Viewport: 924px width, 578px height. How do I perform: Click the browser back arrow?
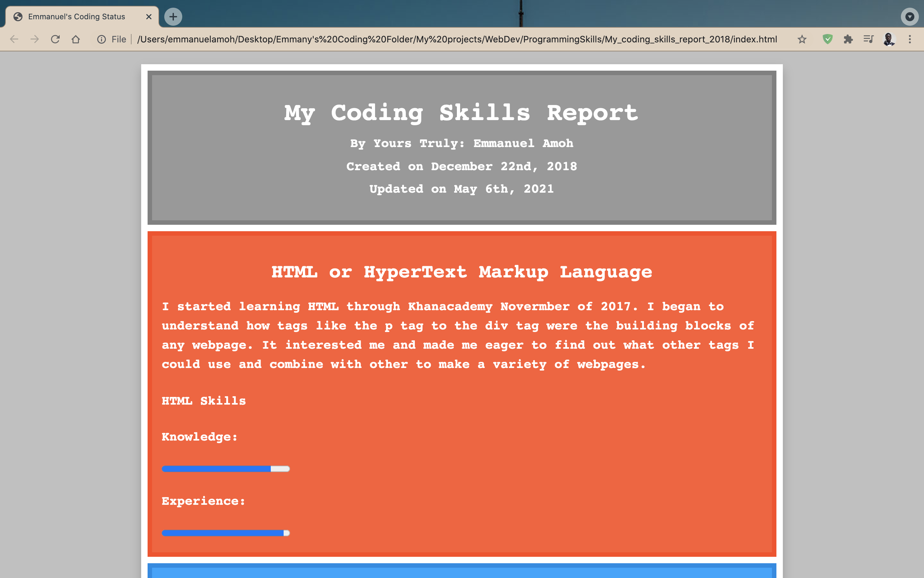point(14,39)
